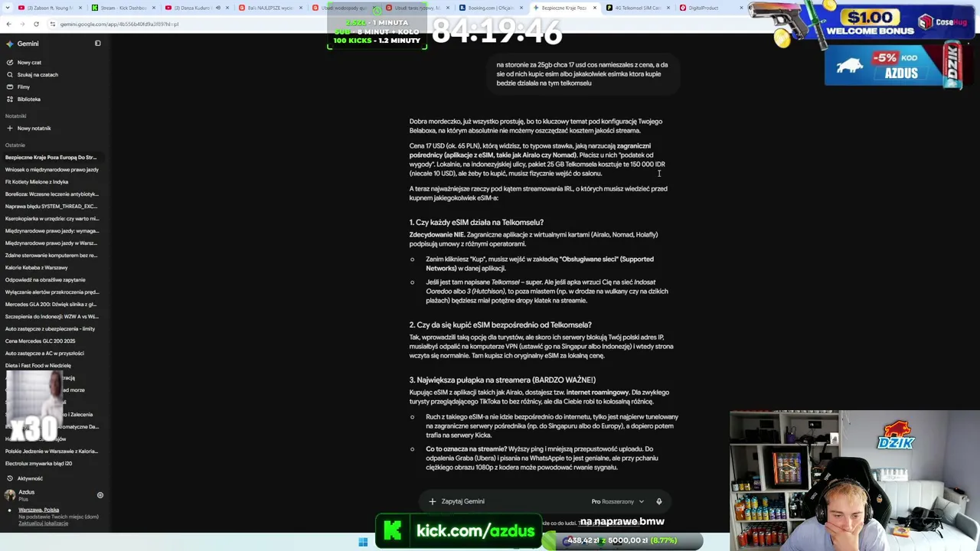This screenshot has width=980, height=551.
Task: Open chat 'Międzynarodowe prawo jazdy: wymaga...'
Action: coord(51,231)
